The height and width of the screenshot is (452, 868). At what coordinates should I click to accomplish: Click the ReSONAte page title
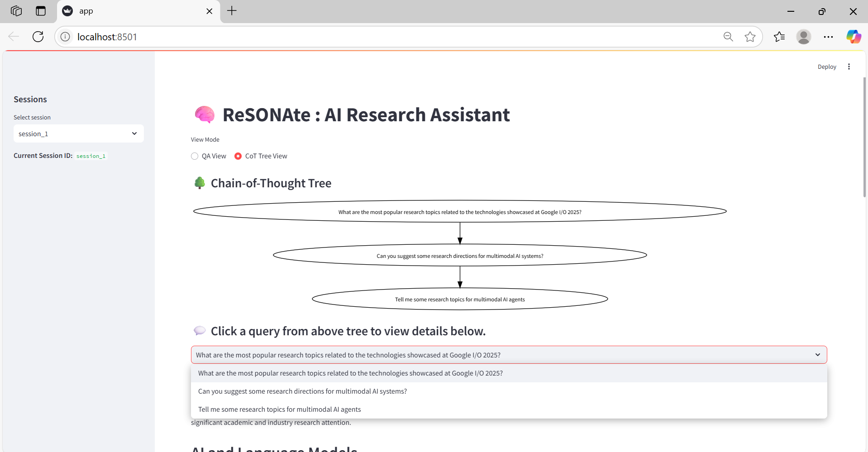coord(366,115)
